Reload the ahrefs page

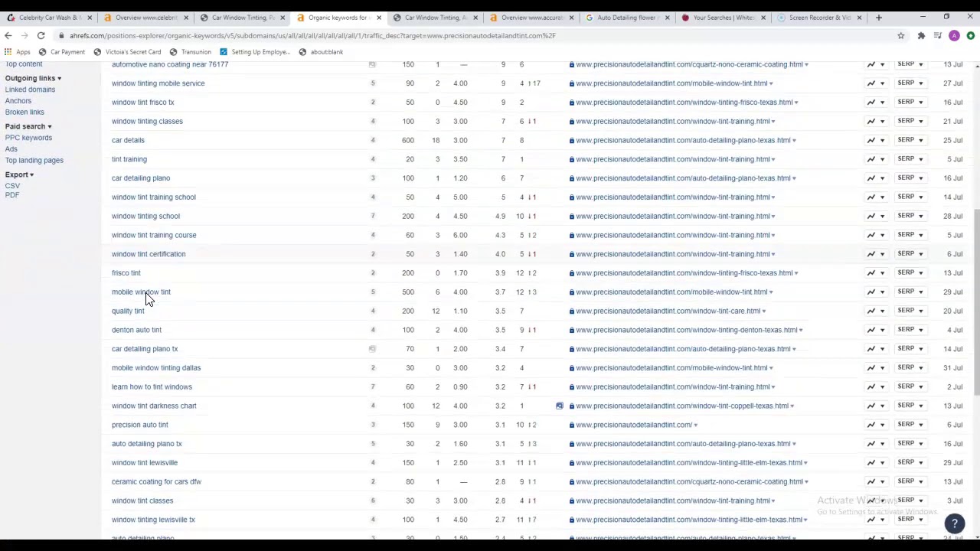pyautogui.click(x=41, y=35)
